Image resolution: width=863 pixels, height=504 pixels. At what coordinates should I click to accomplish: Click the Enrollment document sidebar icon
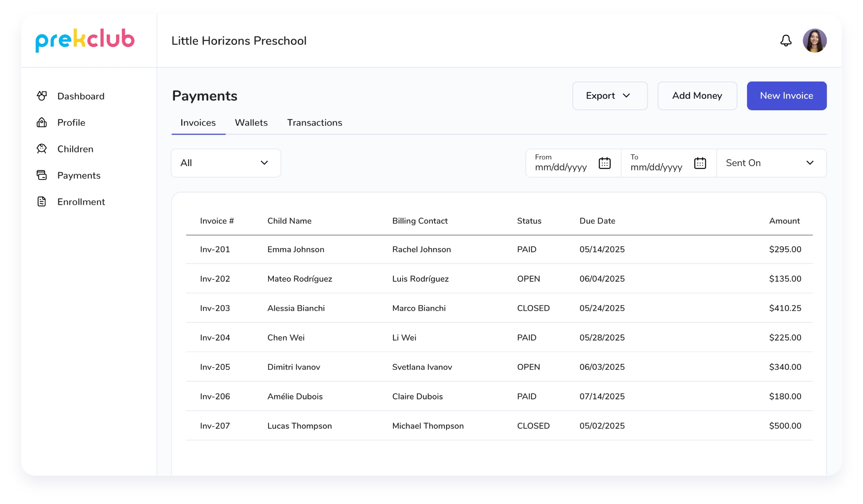click(42, 202)
